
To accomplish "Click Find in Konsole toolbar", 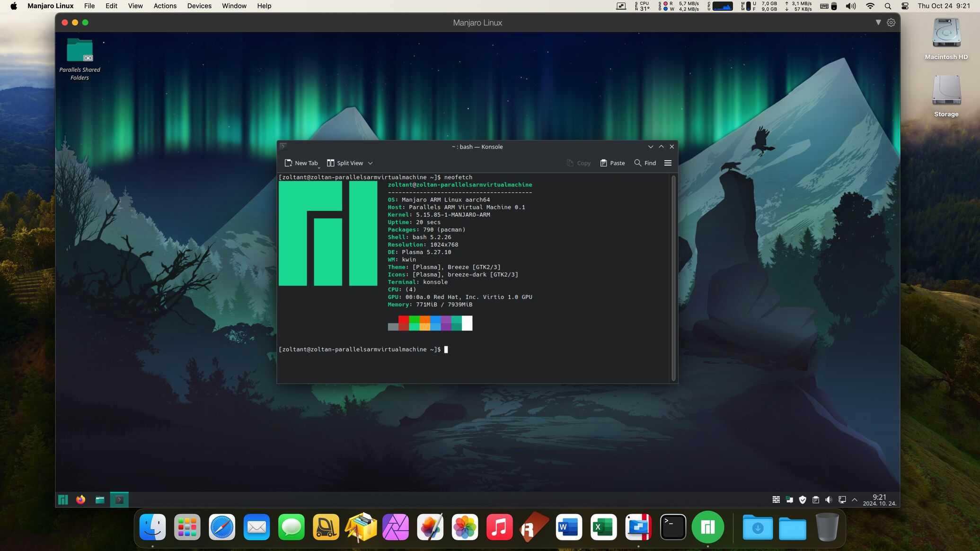I will tap(645, 163).
